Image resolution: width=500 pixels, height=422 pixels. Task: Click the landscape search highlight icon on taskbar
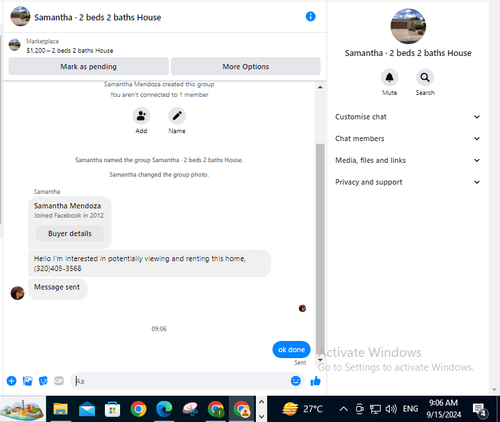pyautogui.click(x=22, y=409)
